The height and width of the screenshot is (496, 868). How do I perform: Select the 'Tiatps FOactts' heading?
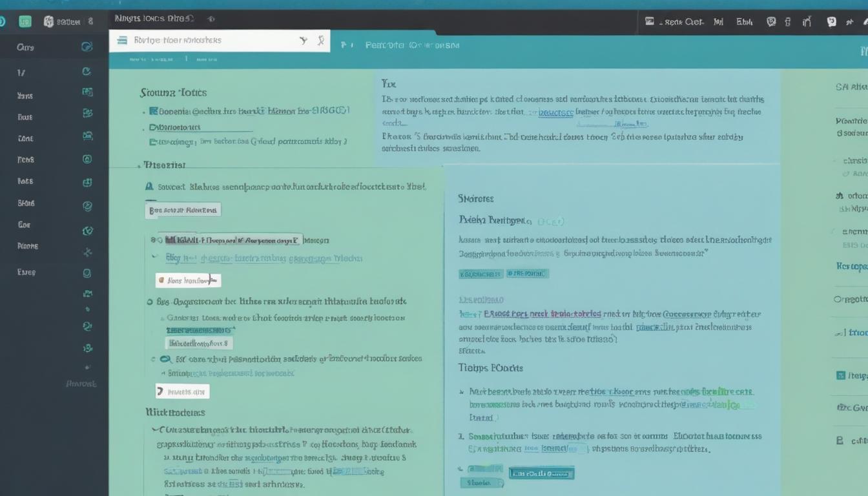pyautogui.click(x=491, y=367)
